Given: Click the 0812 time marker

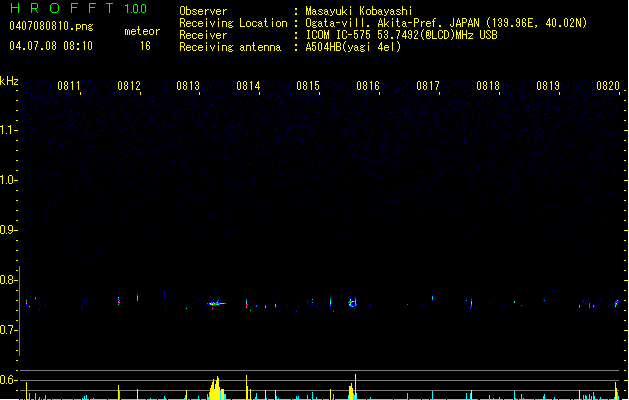Looking at the screenshot, I should 129,85.
